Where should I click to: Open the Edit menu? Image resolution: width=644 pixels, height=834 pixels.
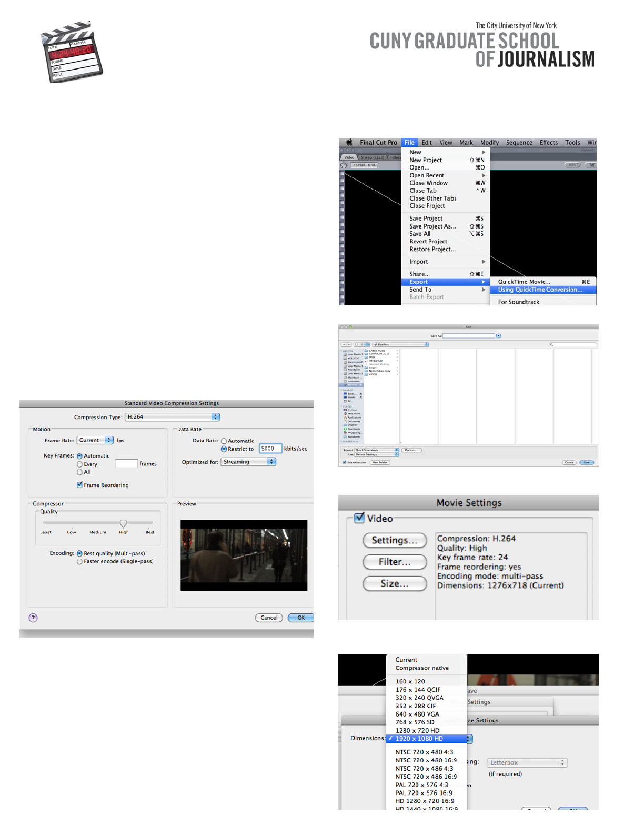(x=427, y=142)
